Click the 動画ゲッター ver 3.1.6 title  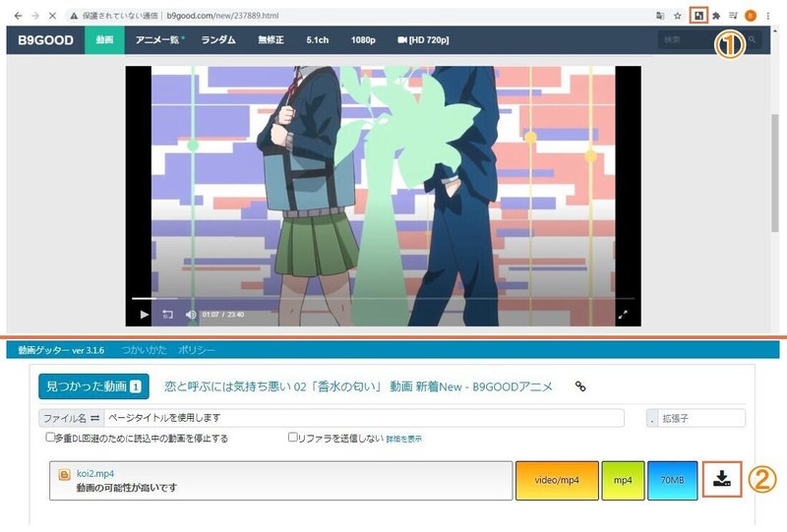[x=61, y=350]
